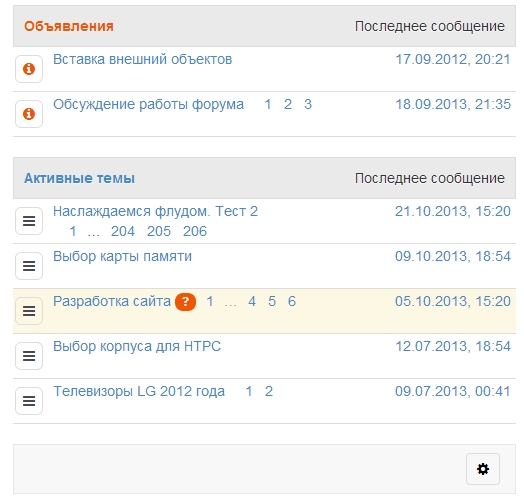Click last post date 21.10.2013, 15:20
524x498 pixels.
coord(453,211)
